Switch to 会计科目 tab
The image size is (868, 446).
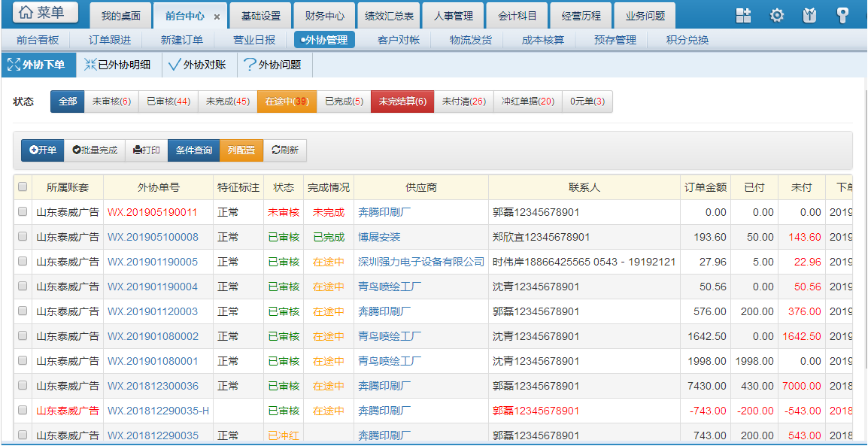click(x=517, y=16)
